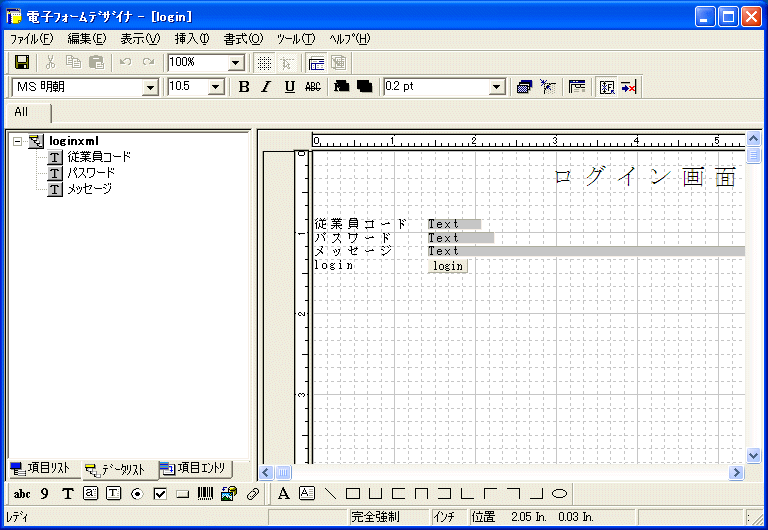The width and height of the screenshot is (768, 530).
Task: Click the stacked layers icon after line width
Action: pyautogui.click(x=525, y=87)
